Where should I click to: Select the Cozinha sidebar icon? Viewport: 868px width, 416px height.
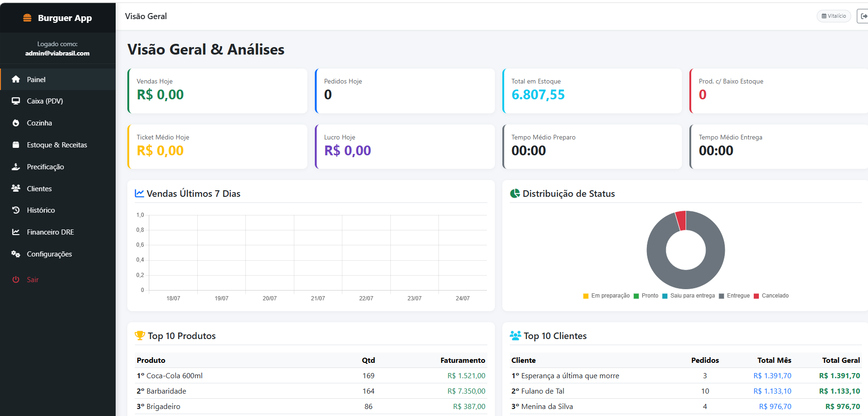point(16,123)
